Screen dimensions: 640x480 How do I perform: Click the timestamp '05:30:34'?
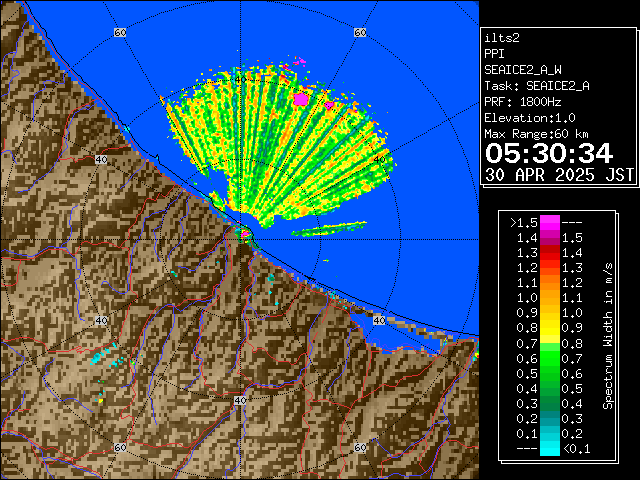click(549, 153)
